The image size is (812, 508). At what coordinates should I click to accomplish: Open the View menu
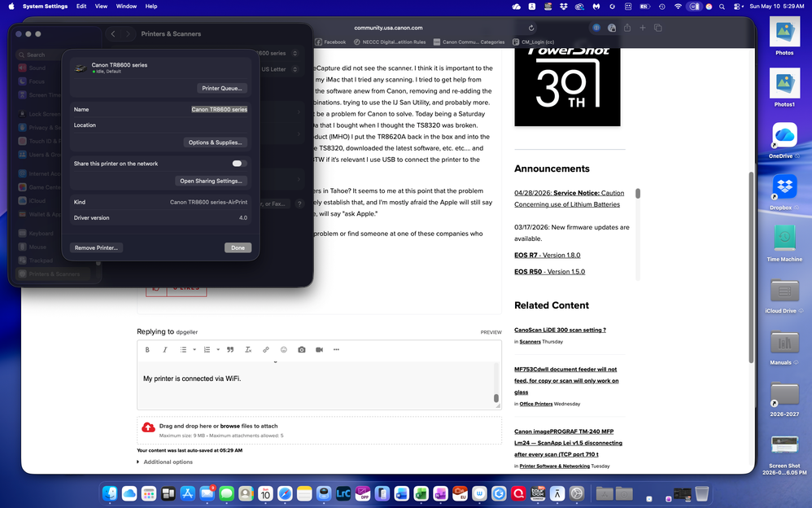(101, 7)
